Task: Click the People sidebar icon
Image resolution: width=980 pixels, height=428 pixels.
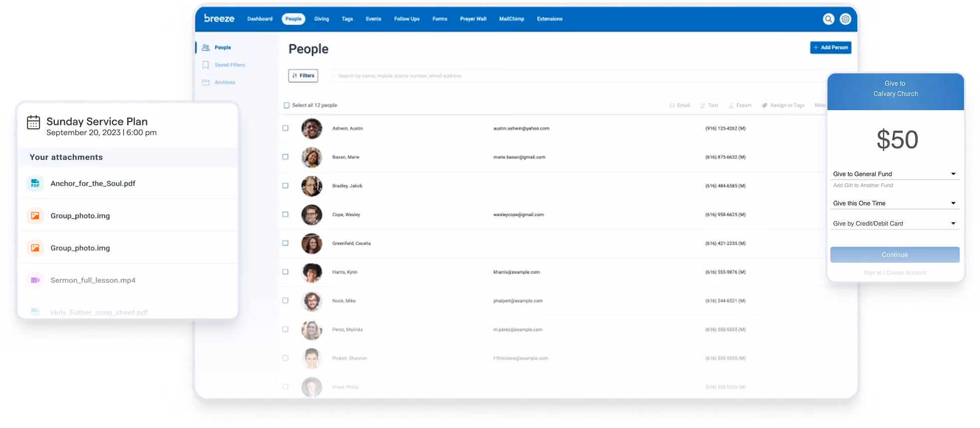Action: [x=205, y=47]
